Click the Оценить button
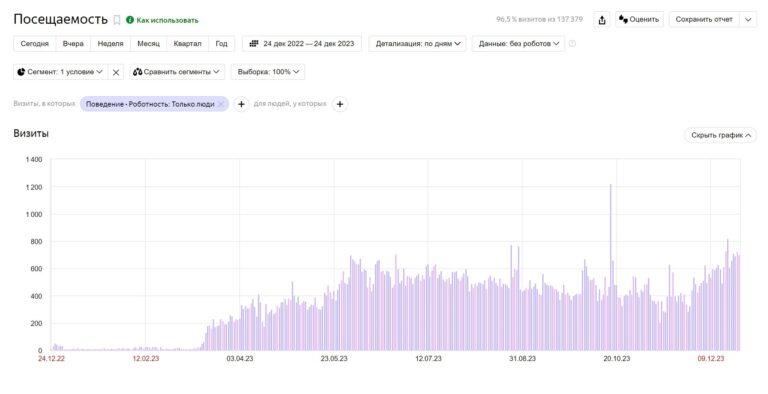The width and height of the screenshot is (768, 394). (x=639, y=20)
